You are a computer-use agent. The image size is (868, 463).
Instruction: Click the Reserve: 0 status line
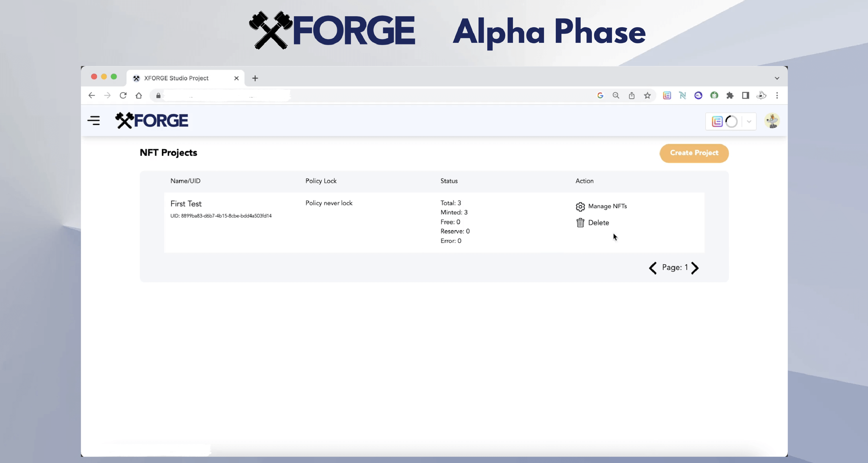[455, 231]
